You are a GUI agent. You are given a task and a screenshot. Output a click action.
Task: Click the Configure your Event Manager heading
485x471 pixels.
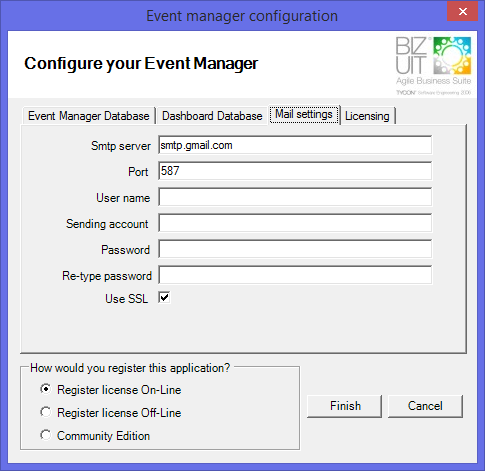pyautogui.click(x=141, y=63)
